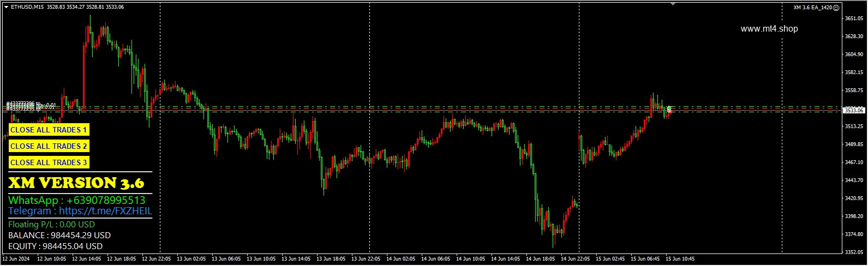The height and width of the screenshot is (266, 868).
Task: Click price scale value 3582.15
Action: pos(854,72)
